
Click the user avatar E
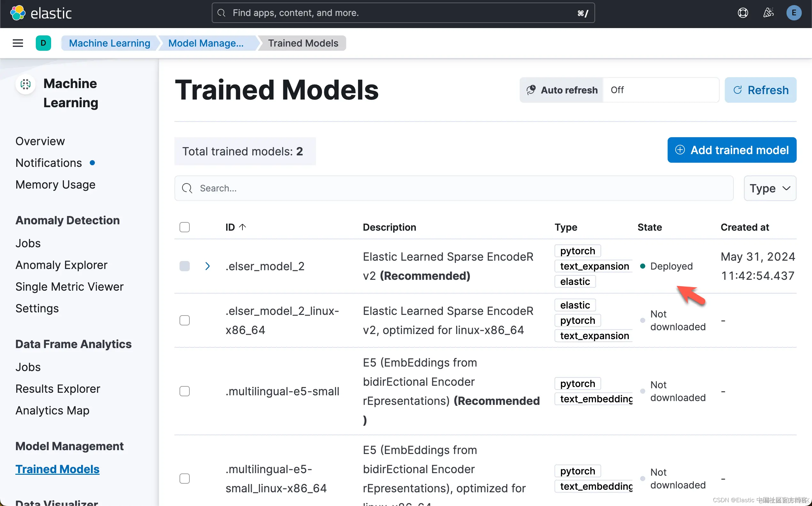pyautogui.click(x=793, y=13)
